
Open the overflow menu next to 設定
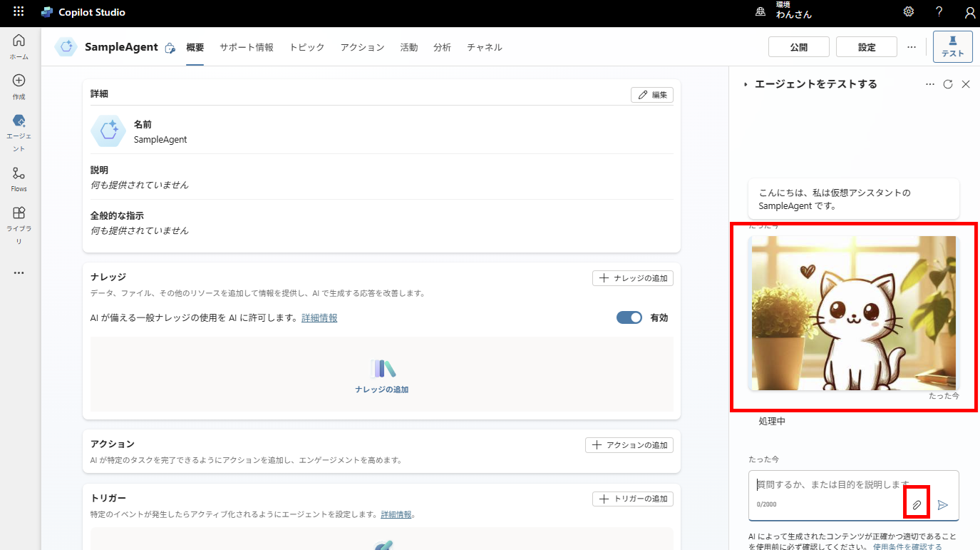pos(912,46)
